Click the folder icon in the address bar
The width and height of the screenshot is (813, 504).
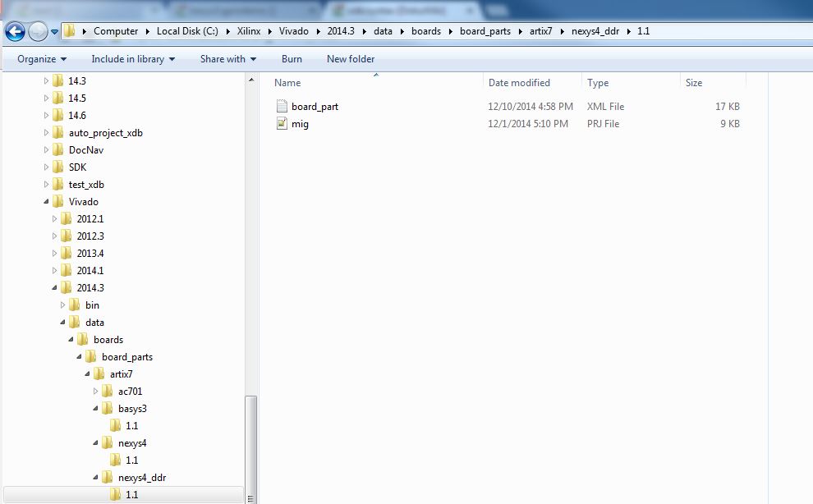pos(70,31)
